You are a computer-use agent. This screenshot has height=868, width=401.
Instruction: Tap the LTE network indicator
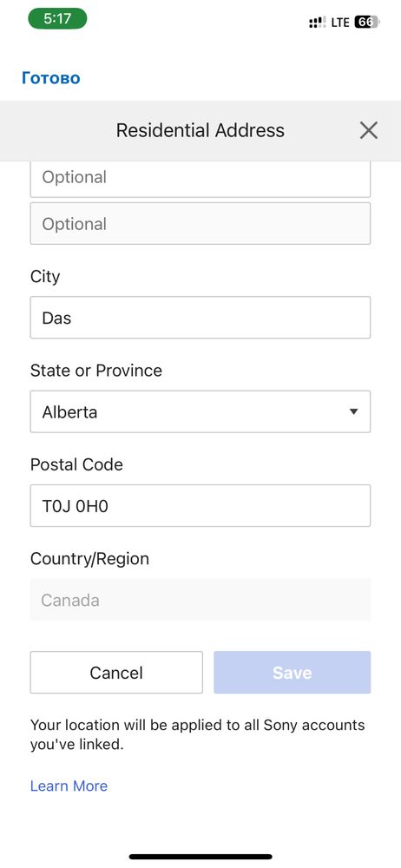click(x=340, y=23)
